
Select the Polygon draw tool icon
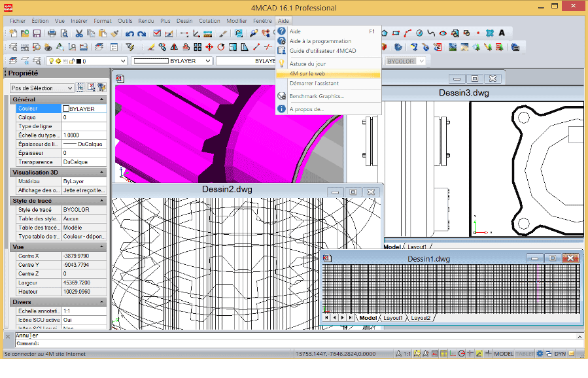click(385, 33)
